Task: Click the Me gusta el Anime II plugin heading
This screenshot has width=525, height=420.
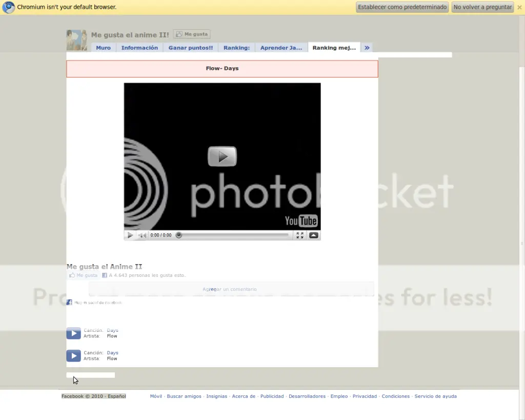Action: (104, 267)
